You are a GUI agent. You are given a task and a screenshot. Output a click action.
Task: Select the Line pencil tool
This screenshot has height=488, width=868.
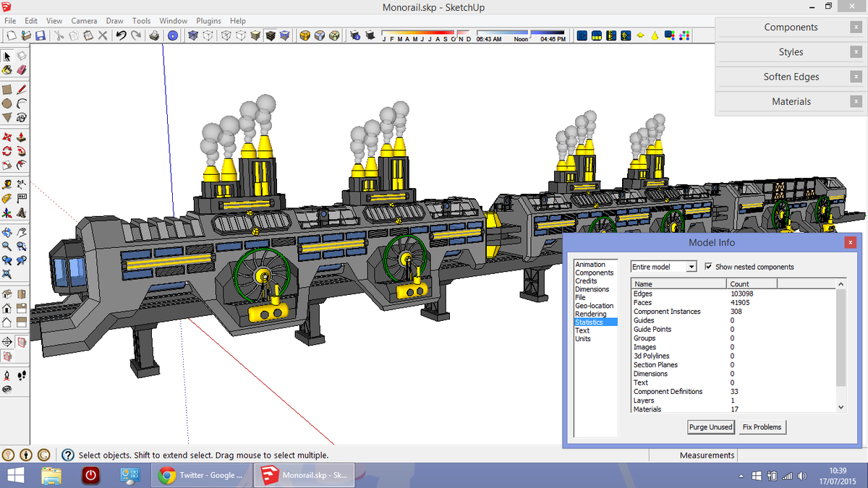(21, 90)
